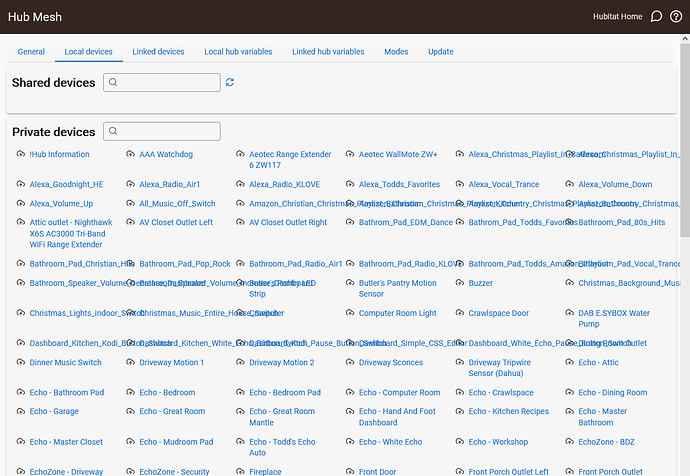
Task: Share icon beside Alexa_Volume_Down
Action: point(569,184)
